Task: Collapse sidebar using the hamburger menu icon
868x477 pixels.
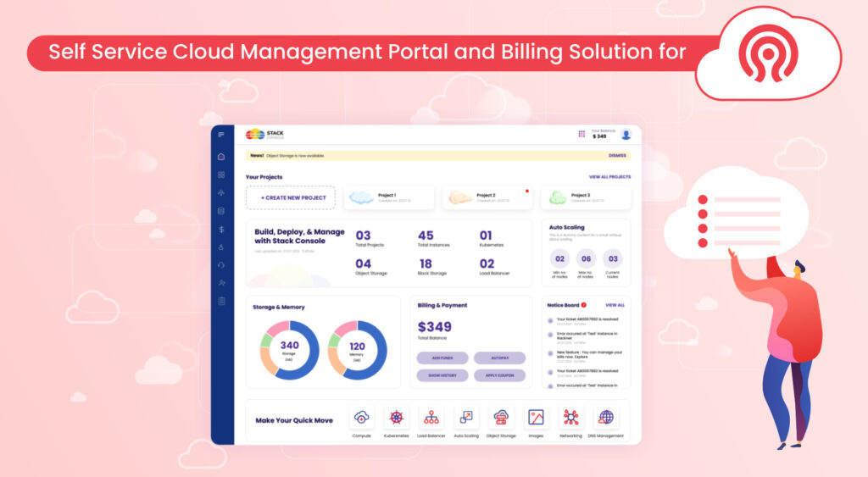Action: click(x=221, y=135)
